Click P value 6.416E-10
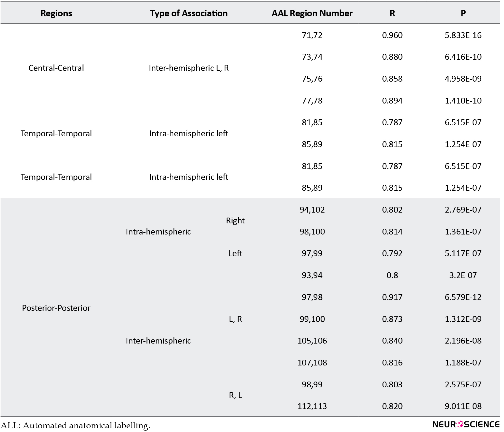The image size is (504, 432). point(463,57)
